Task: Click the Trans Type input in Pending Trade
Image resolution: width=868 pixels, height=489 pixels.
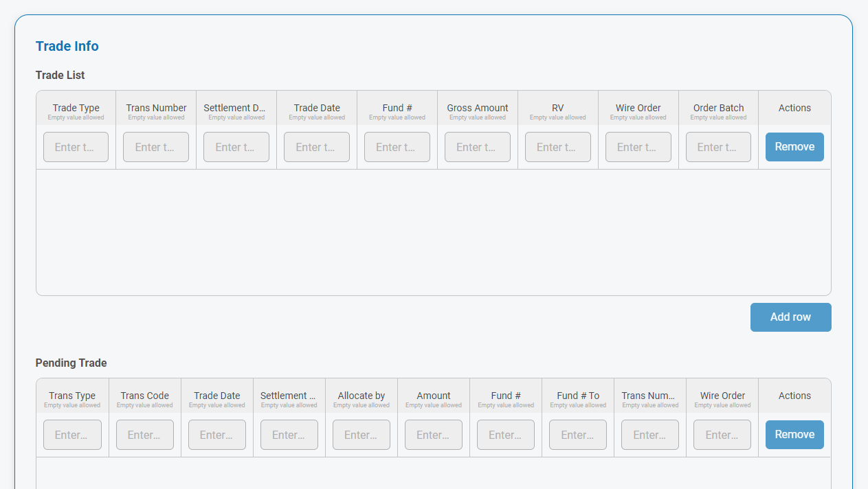Action: (72, 435)
